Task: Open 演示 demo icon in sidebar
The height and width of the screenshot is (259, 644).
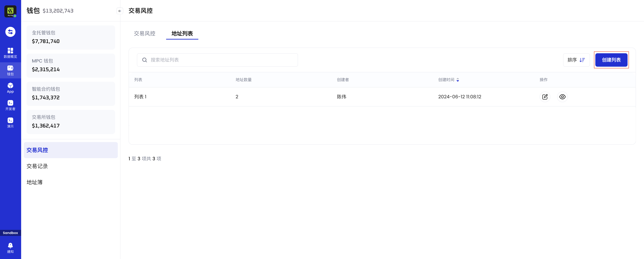Action: click(x=10, y=123)
